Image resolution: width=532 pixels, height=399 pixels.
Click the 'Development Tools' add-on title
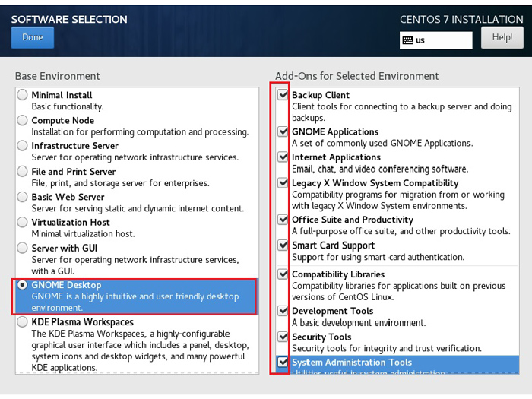click(x=333, y=311)
